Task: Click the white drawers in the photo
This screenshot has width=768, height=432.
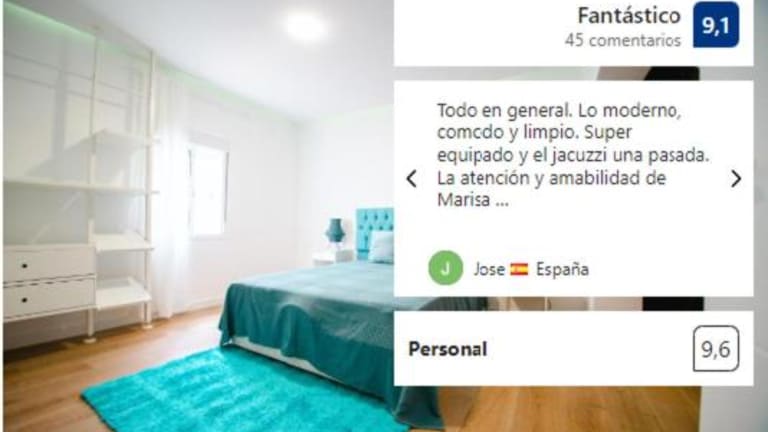Action: [x=49, y=282]
